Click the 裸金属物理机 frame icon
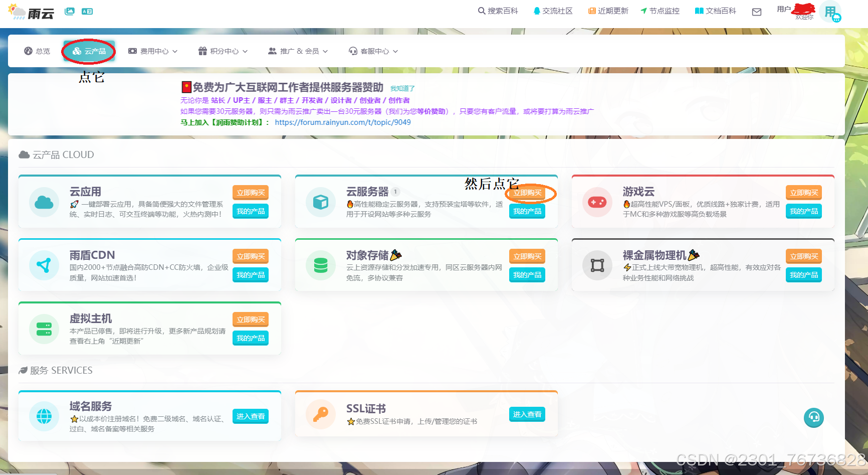The height and width of the screenshot is (475, 868). coord(597,265)
